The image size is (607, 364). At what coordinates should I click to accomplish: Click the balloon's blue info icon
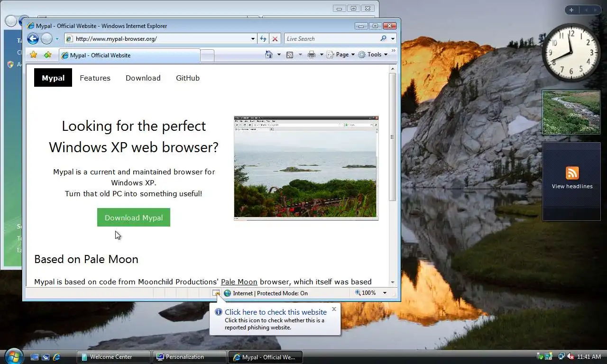219,312
